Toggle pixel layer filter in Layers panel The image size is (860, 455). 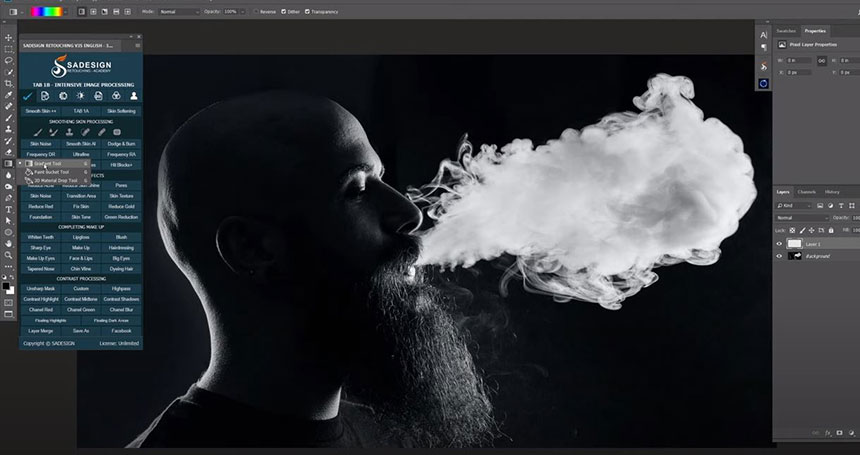[820, 206]
